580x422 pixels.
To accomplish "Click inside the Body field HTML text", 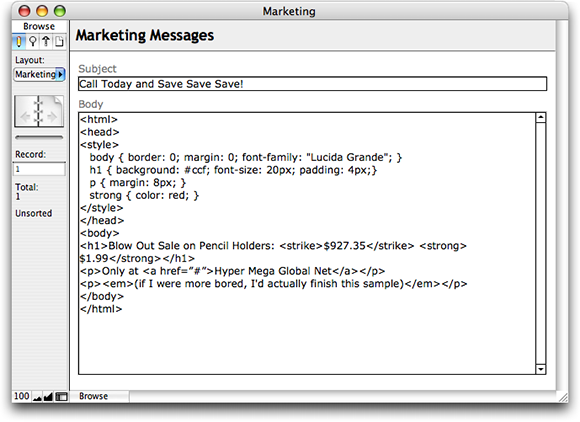I will [x=307, y=243].
